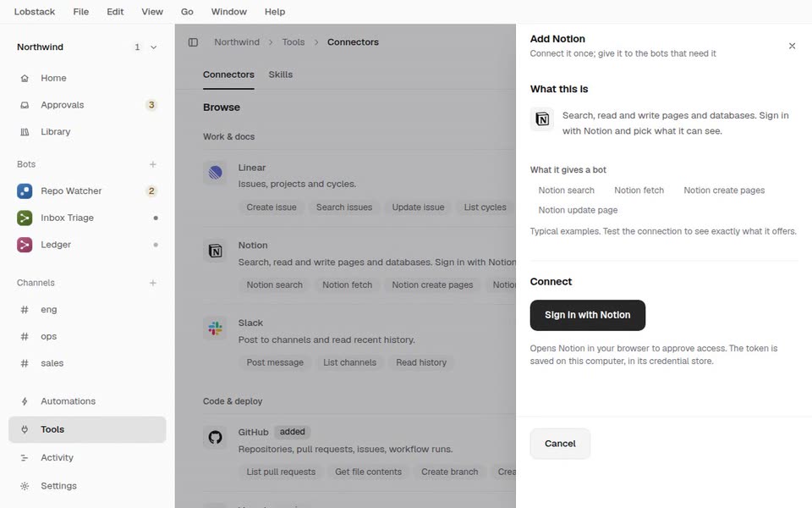Click the Approvals count badge 3
Viewport: 812px width, 508px height.
(x=151, y=105)
